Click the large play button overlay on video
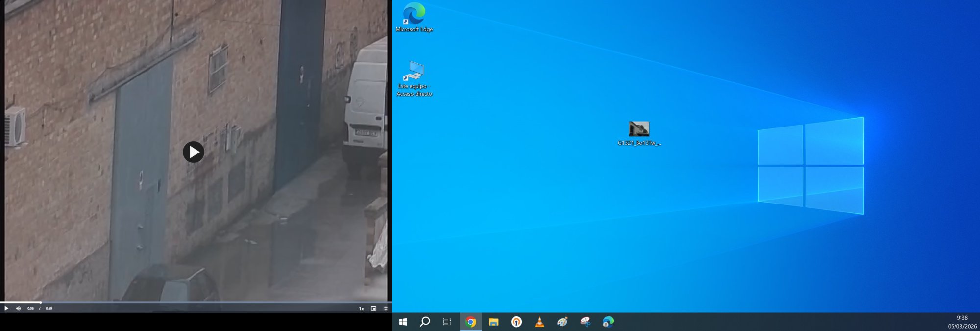Viewport: 980px width, 331px height. [x=194, y=152]
